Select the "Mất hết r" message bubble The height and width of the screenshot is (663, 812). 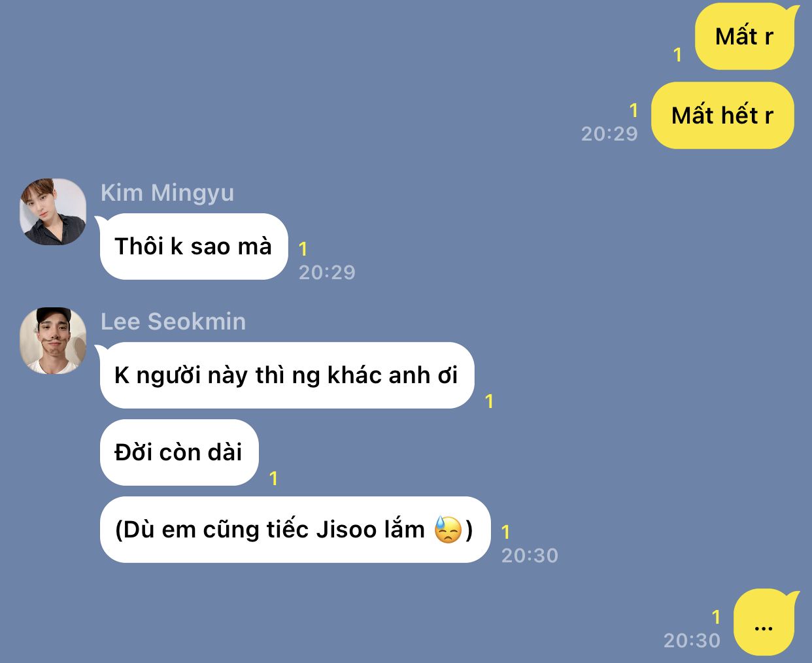pos(722,116)
